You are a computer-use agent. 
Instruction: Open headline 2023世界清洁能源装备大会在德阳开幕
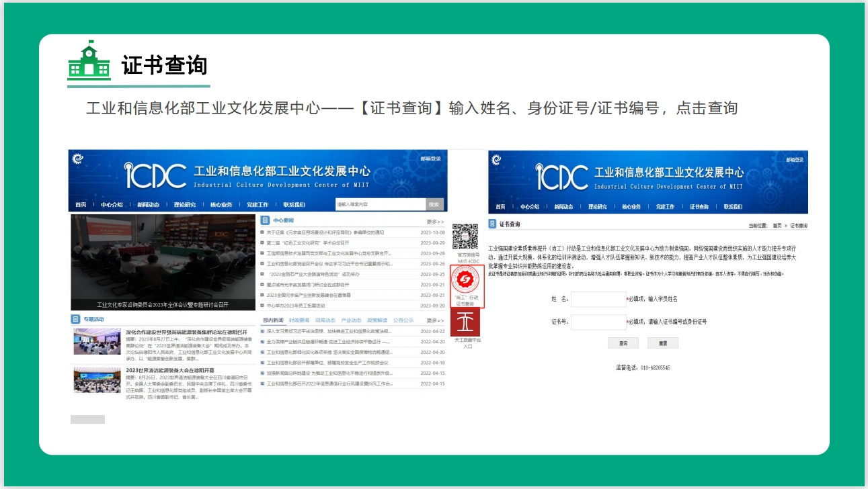point(170,370)
